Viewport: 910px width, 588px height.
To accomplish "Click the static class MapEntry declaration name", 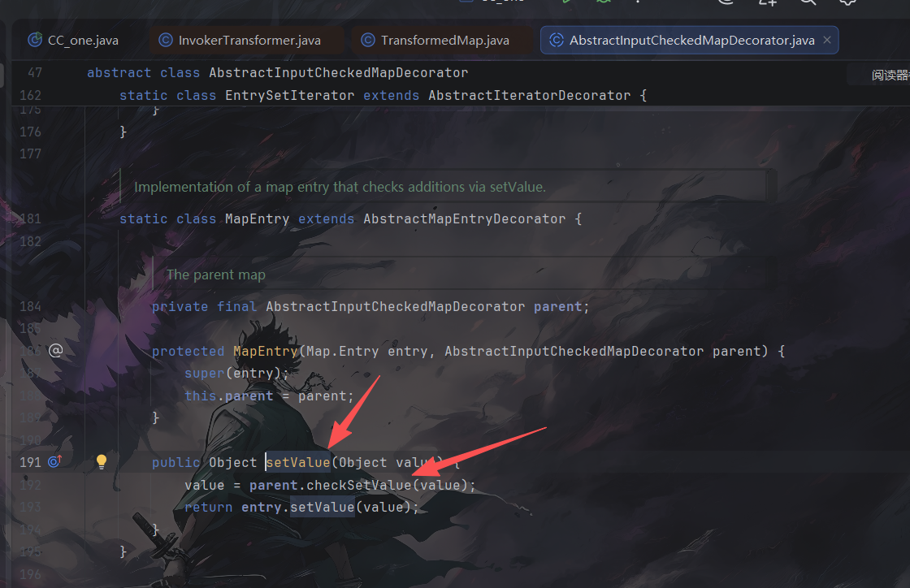I will tap(257, 218).
